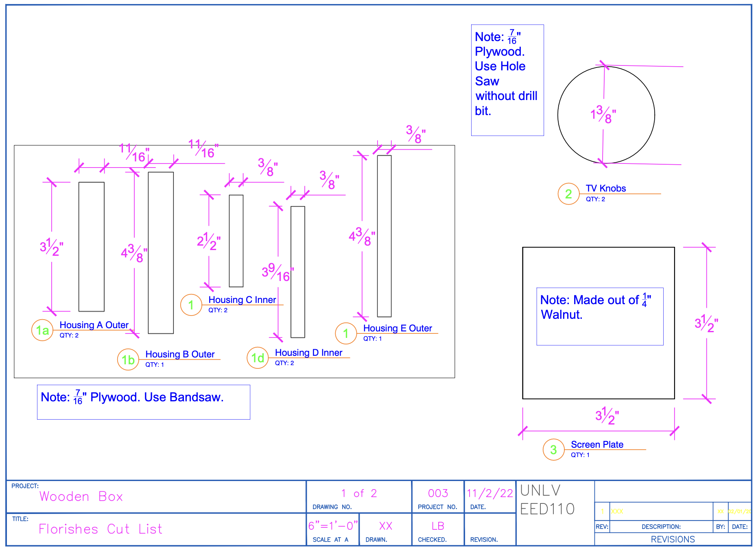Click the Housing B Outer label
This screenshot has width=756, height=553.
(180, 354)
